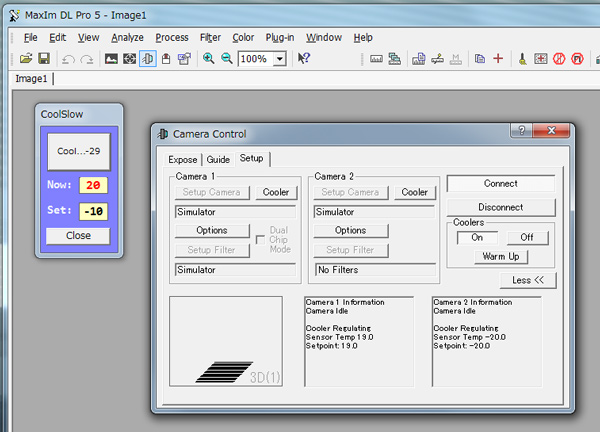Screen dimensions: 600x432
Task: Open the Process menu
Action: (x=172, y=37)
